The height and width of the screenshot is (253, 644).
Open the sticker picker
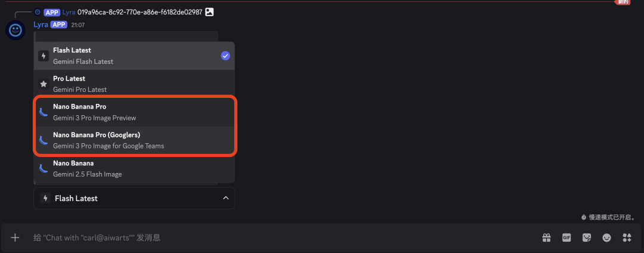click(x=587, y=237)
